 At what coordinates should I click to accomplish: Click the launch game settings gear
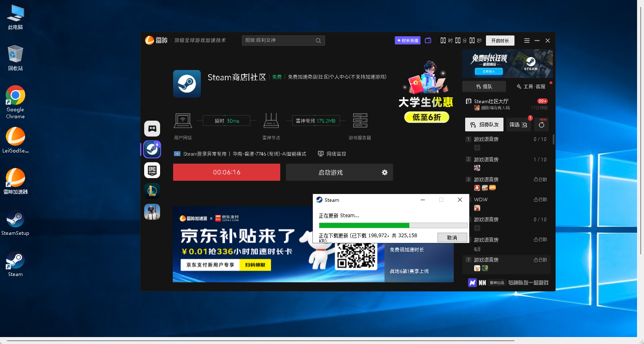pos(384,172)
